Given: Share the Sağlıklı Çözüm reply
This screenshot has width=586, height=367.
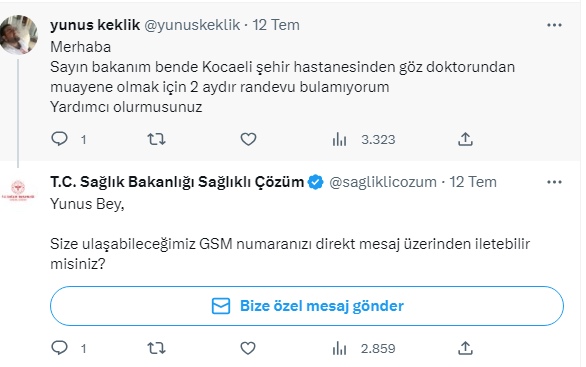Looking at the screenshot, I should [465, 348].
